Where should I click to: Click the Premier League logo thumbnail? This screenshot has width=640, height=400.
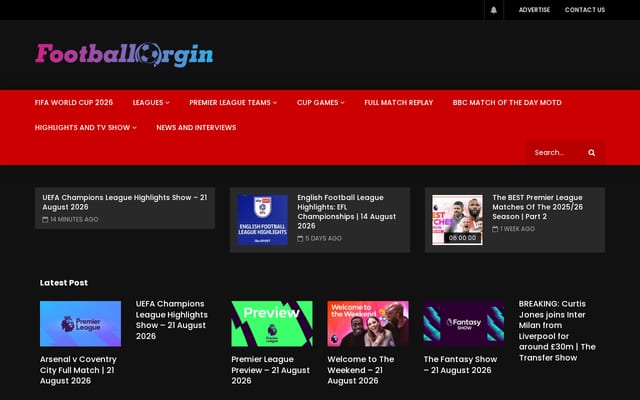click(80, 324)
